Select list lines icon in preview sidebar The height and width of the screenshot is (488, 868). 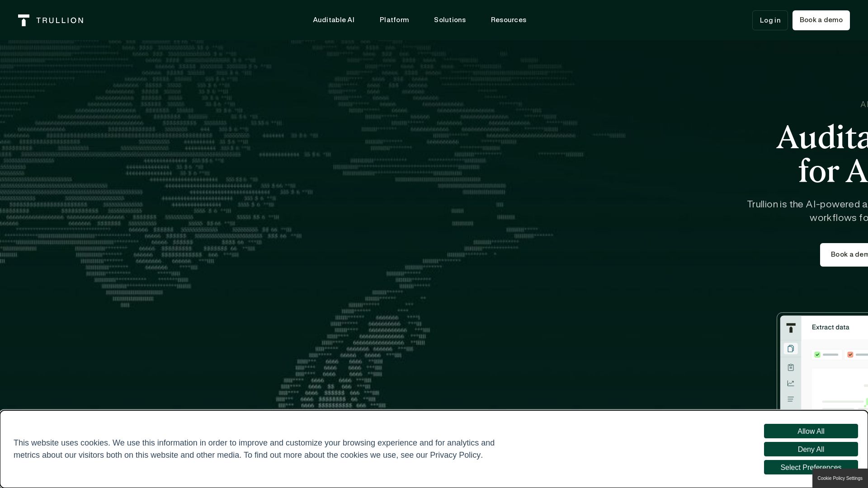(791, 399)
